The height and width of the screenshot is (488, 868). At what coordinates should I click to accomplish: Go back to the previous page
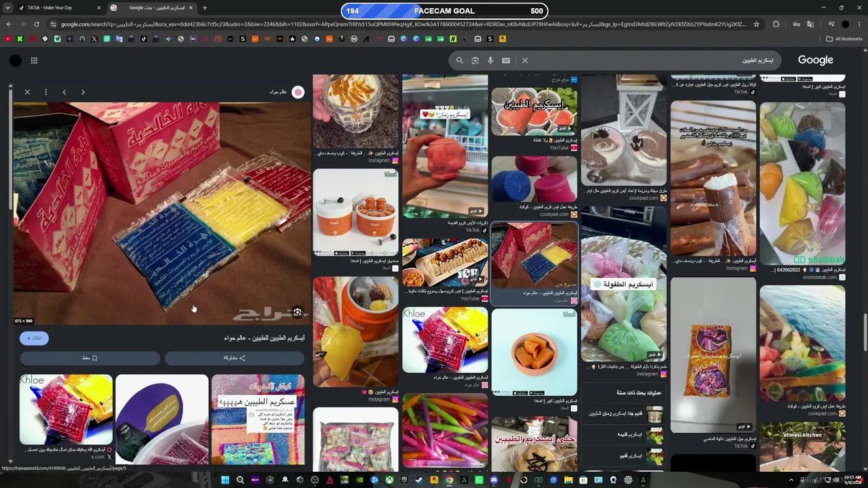click(9, 24)
